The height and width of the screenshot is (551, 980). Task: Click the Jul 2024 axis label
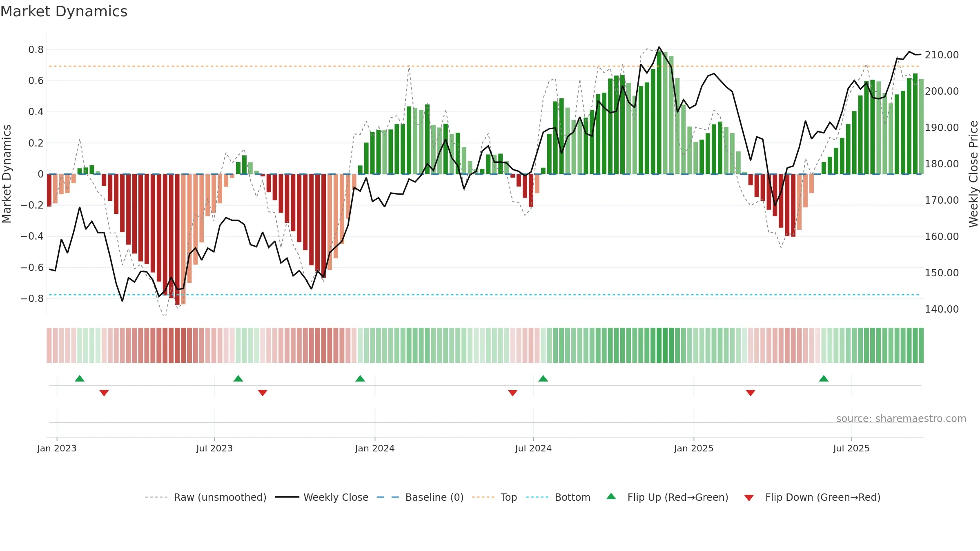[533, 448]
